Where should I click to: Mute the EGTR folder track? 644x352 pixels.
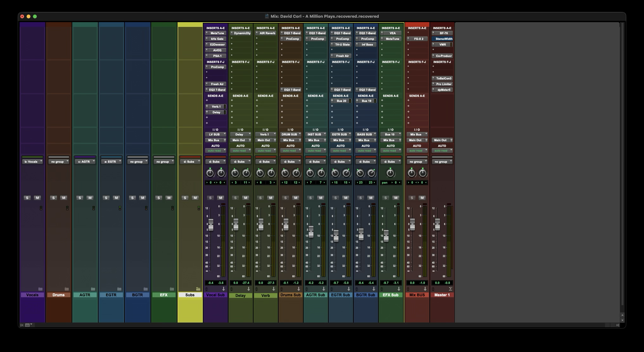[116, 198]
